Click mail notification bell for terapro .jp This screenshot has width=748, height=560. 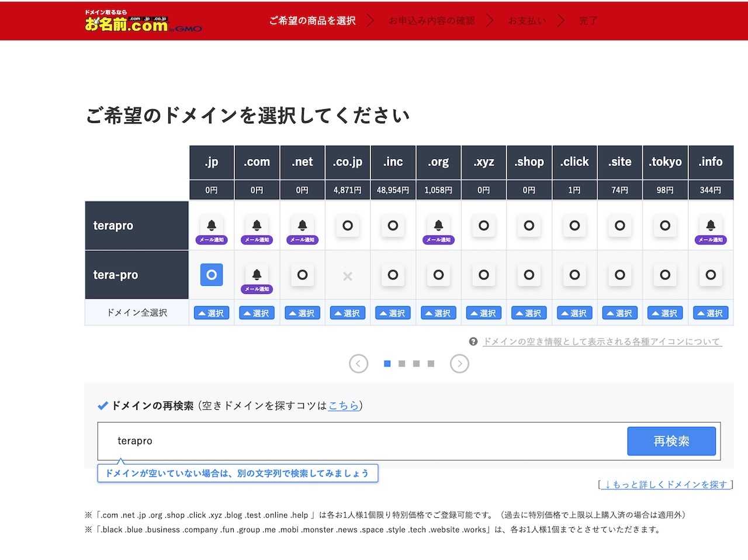pyautogui.click(x=212, y=226)
